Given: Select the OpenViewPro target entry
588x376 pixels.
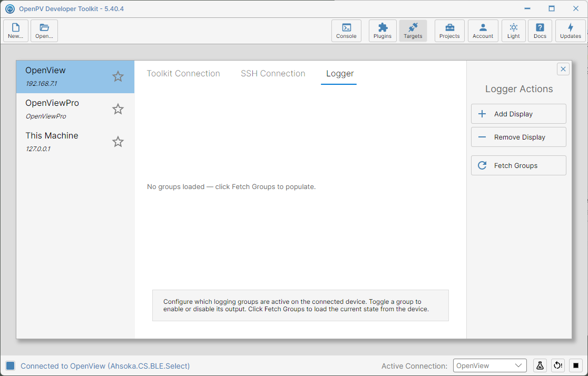Looking at the screenshot, I should click(75, 110).
